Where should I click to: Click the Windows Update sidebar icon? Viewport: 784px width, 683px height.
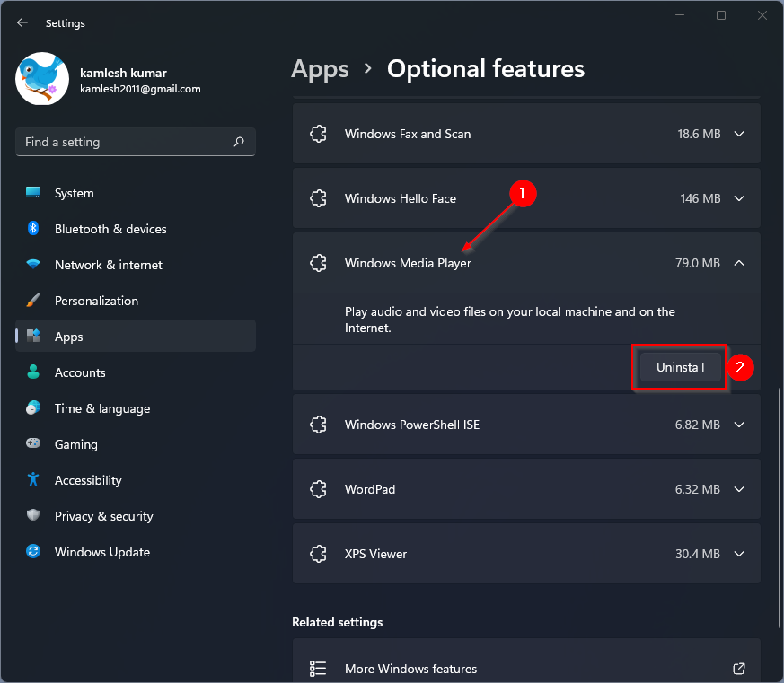tap(33, 552)
